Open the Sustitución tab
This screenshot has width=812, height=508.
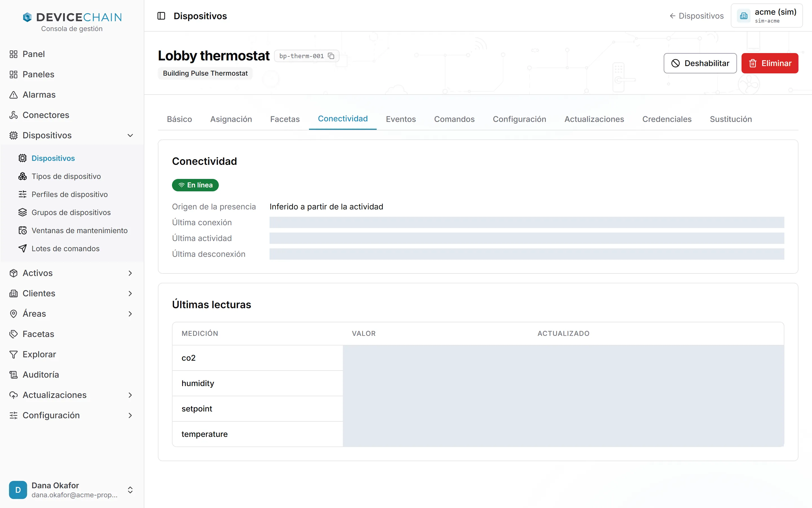[x=731, y=119]
